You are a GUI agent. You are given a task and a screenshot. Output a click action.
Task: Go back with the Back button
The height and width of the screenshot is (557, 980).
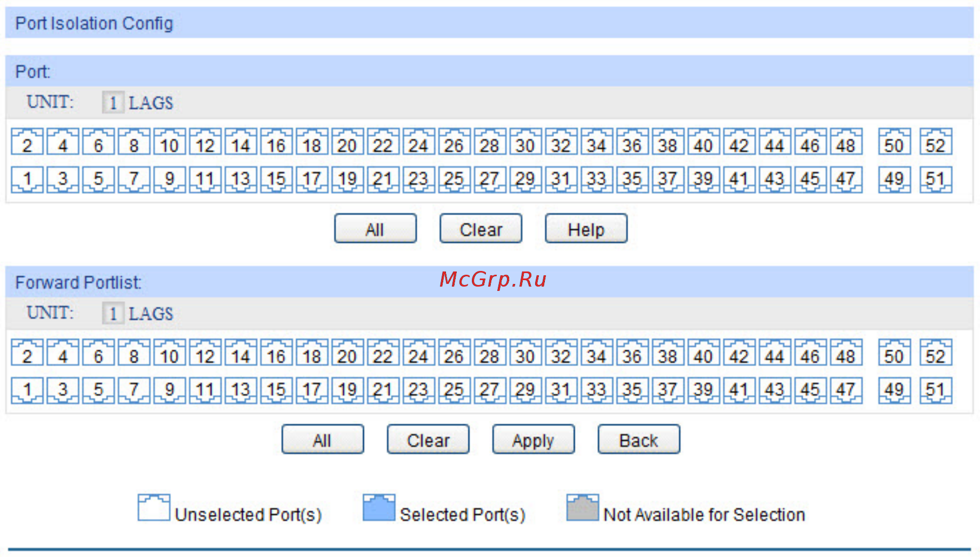tap(638, 440)
